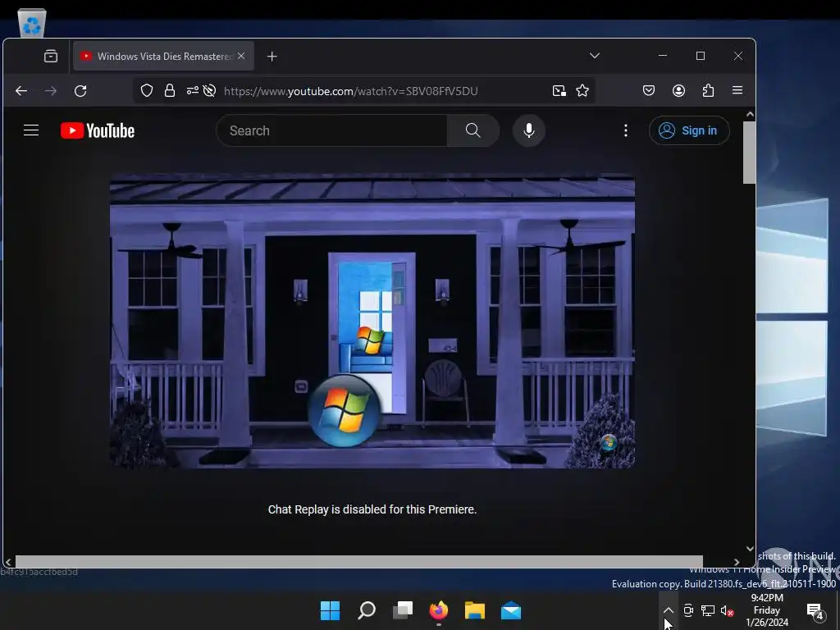840x630 pixels.
Task: Click the autoplay blocked icon
Action: click(209, 90)
